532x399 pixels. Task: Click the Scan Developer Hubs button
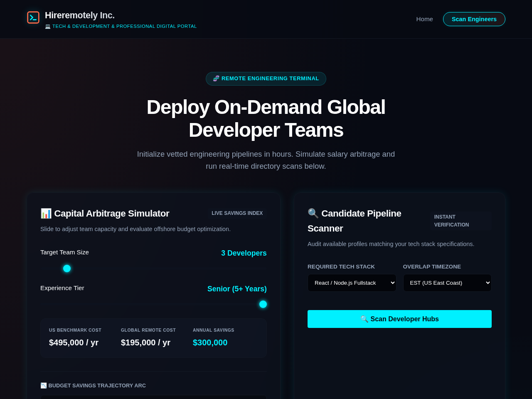coord(399,319)
